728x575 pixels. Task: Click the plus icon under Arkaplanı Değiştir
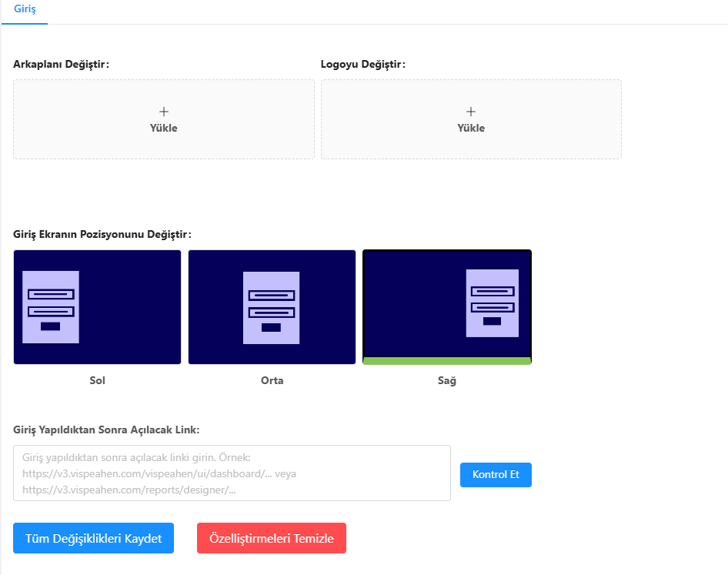pos(163,112)
